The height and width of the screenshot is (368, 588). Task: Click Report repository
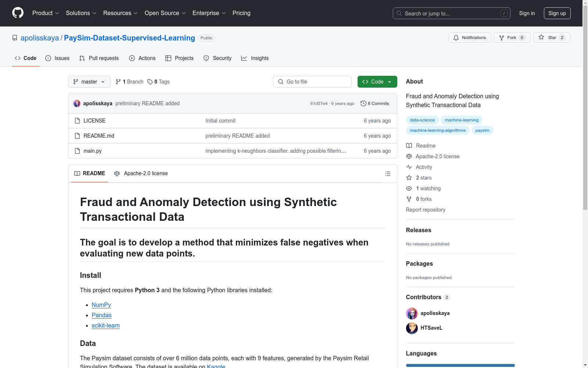pos(426,210)
